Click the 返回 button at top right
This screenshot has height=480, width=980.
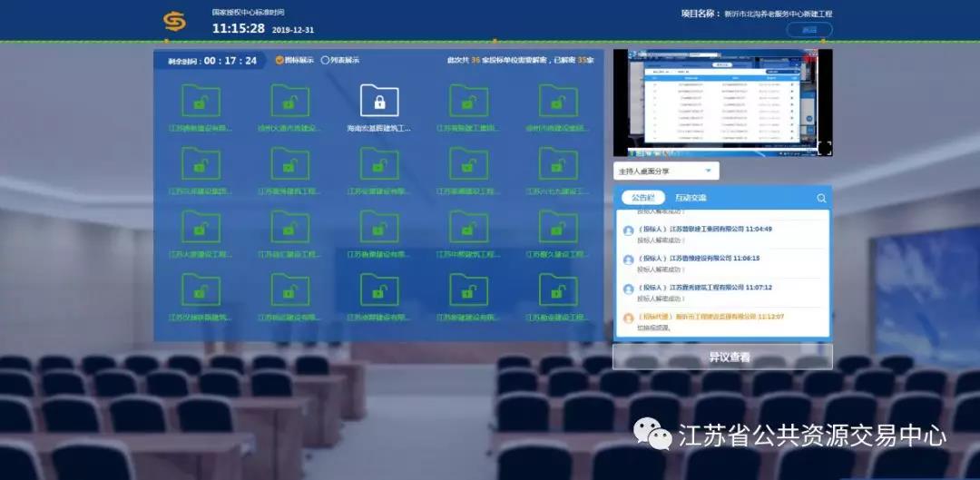click(809, 30)
